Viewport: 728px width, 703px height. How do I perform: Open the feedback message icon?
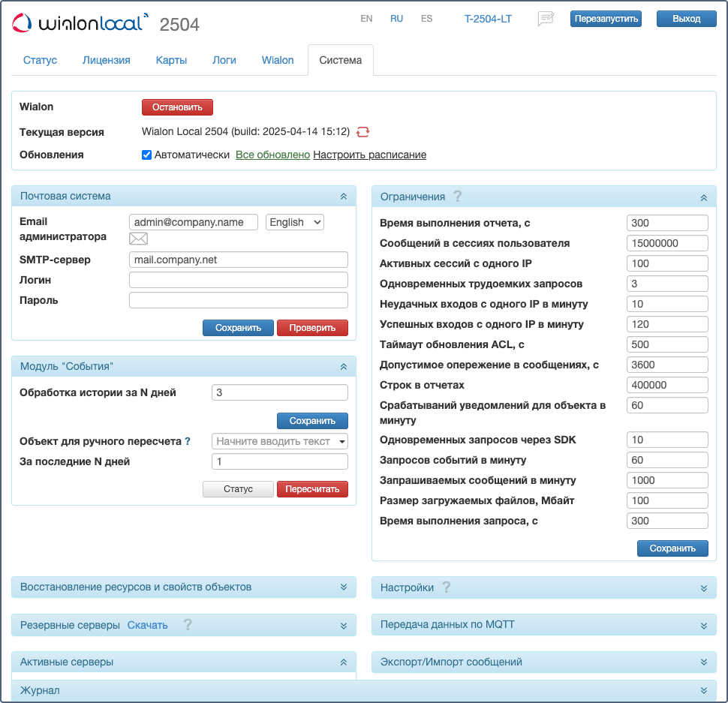[546, 19]
